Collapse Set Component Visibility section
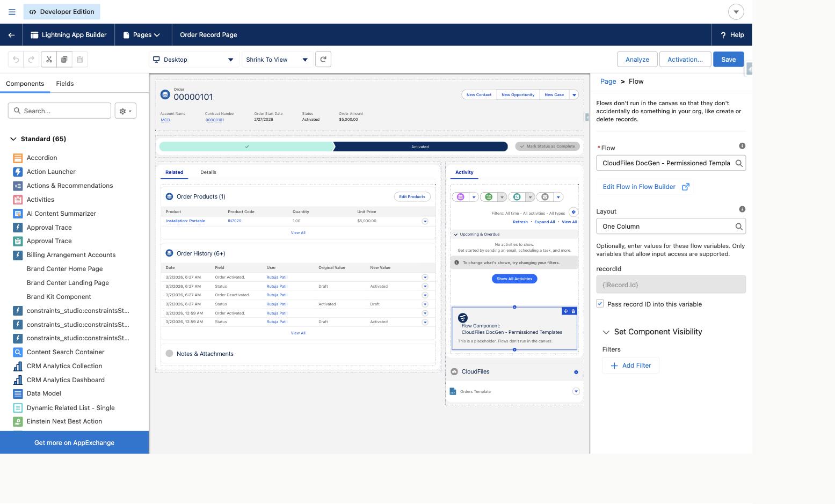This screenshot has width=835, height=504. 606,332
